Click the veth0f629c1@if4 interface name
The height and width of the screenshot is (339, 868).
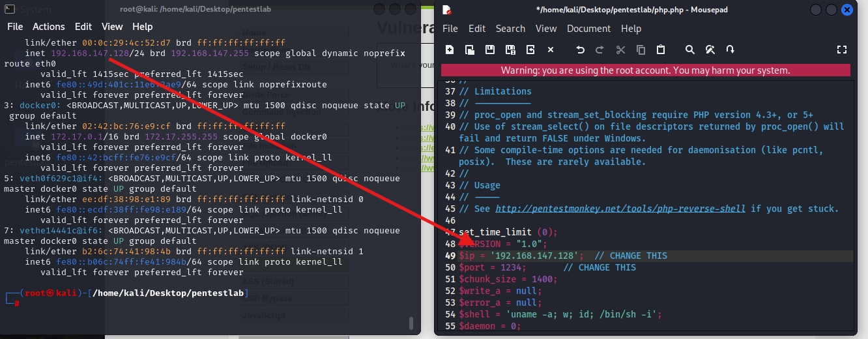pos(61,178)
